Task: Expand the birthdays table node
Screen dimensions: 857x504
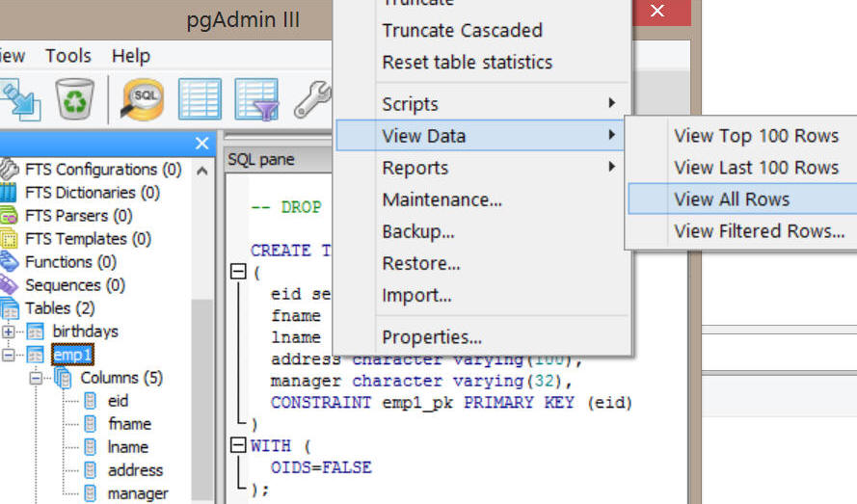Action: click(x=9, y=332)
